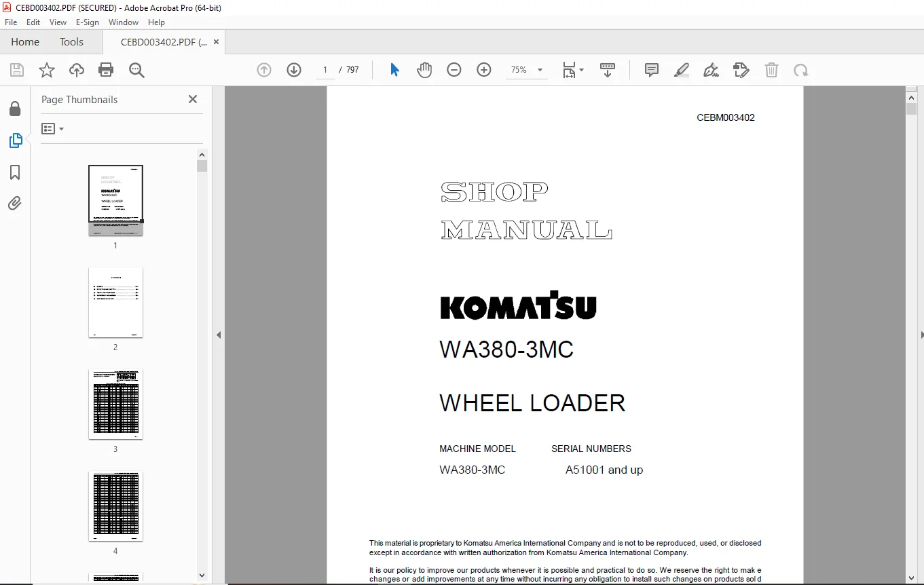This screenshot has width=924, height=585.
Task: Click the Save file icon
Action: point(17,70)
